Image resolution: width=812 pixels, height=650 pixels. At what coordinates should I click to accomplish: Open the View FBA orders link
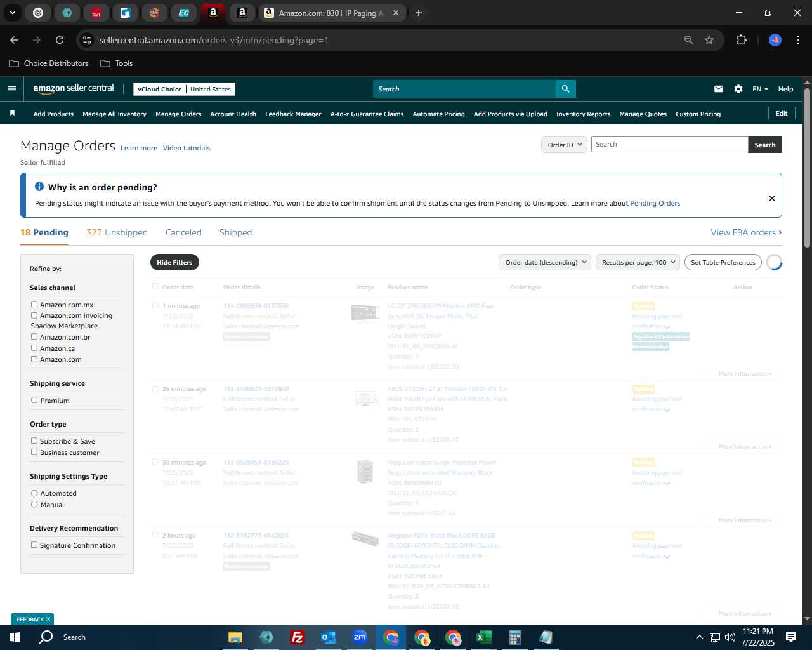pyautogui.click(x=746, y=232)
